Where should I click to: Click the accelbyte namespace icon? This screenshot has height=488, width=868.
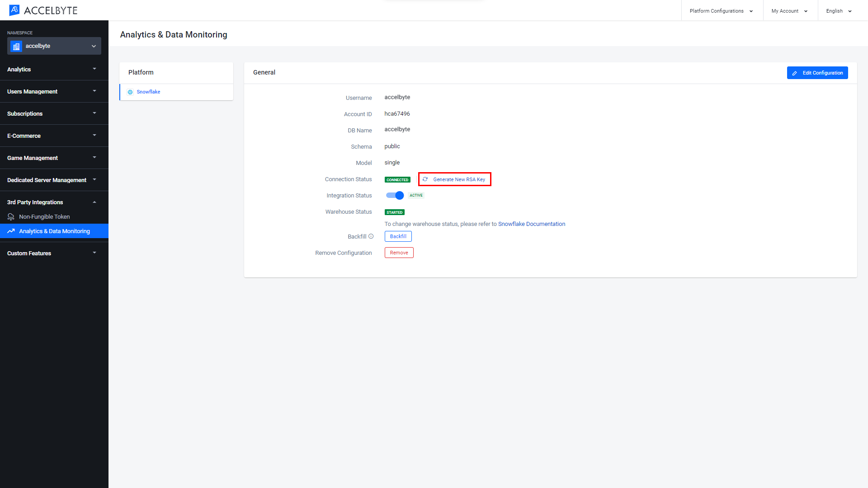16,46
